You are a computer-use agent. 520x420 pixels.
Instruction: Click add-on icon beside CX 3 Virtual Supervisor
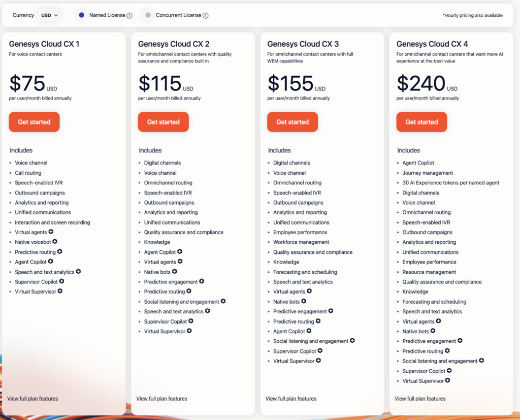tap(318, 361)
